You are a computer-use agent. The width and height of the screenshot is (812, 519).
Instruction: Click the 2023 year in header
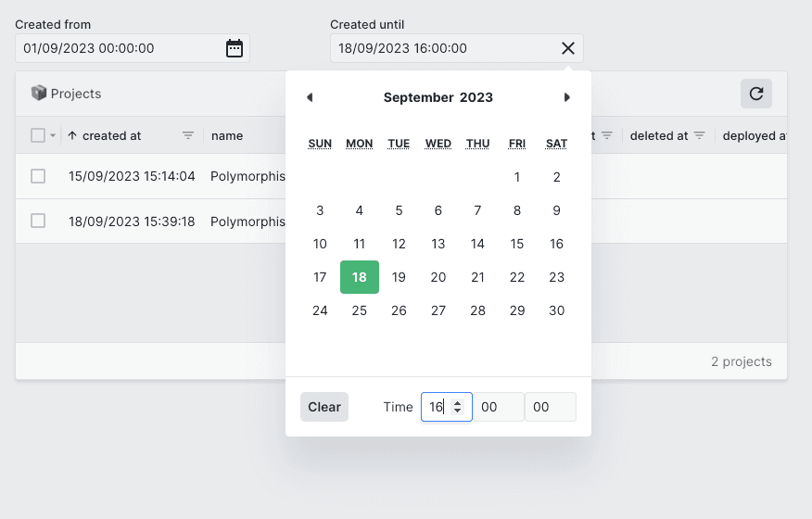476,97
